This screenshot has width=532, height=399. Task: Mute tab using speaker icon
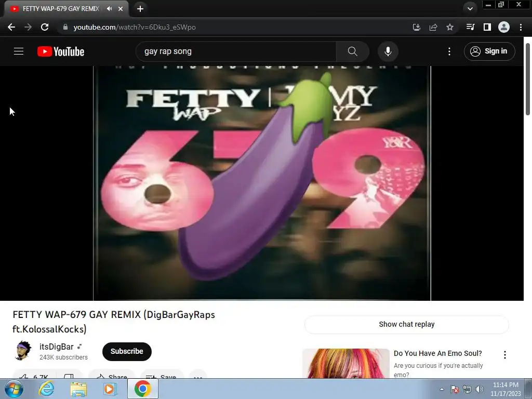click(109, 9)
